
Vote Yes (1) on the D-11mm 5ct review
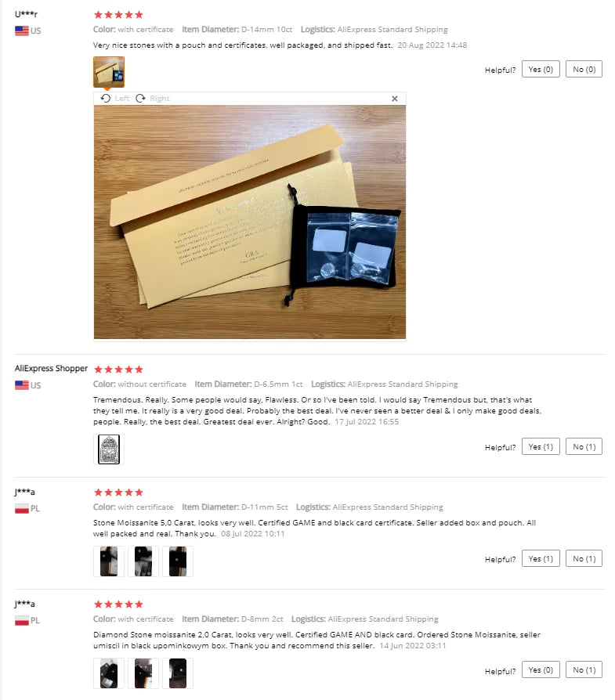pyautogui.click(x=541, y=558)
